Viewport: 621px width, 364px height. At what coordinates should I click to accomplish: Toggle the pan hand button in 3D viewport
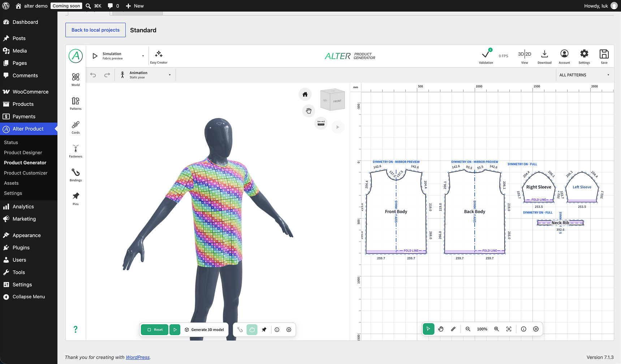tap(309, 111)
